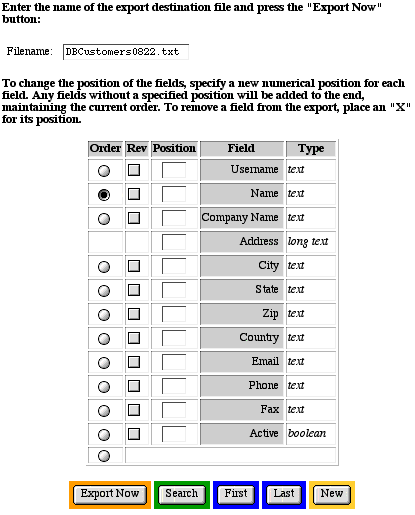415x515 pixels.
Task: Select the Active order radio button
Action: (x=104, y=435)
